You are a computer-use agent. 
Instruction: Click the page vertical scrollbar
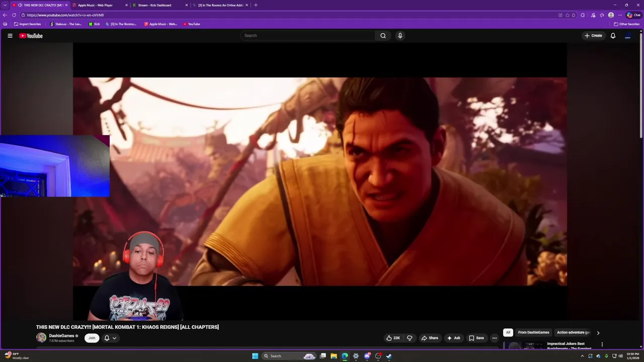(641, 85)
